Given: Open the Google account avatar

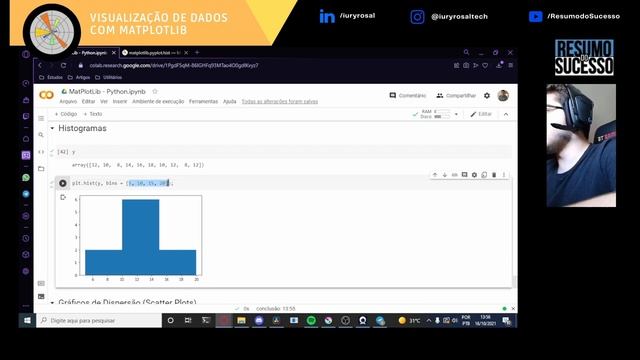Looking at the screenshot, I should (503, 96).
